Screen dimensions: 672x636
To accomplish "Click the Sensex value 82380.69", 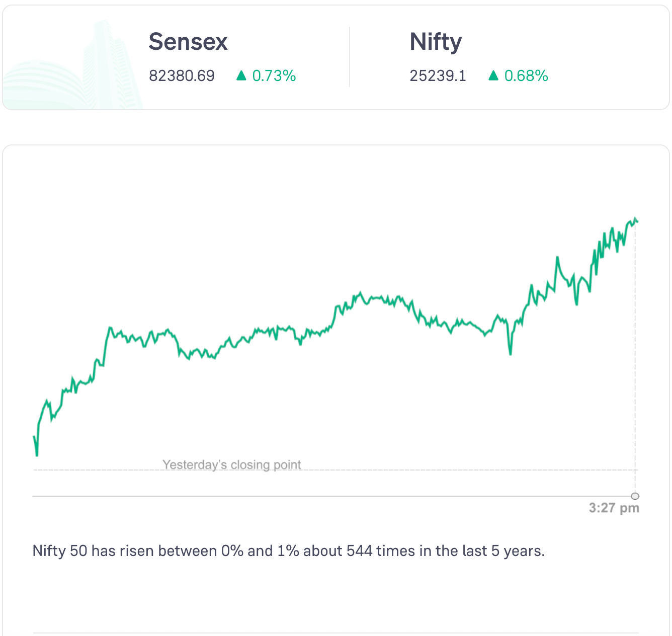I will pos(182,76).
